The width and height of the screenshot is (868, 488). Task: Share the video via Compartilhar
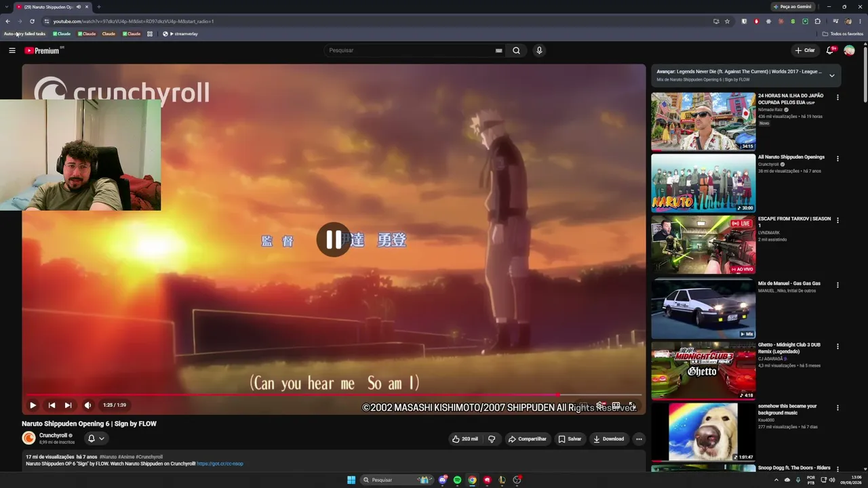528,439
